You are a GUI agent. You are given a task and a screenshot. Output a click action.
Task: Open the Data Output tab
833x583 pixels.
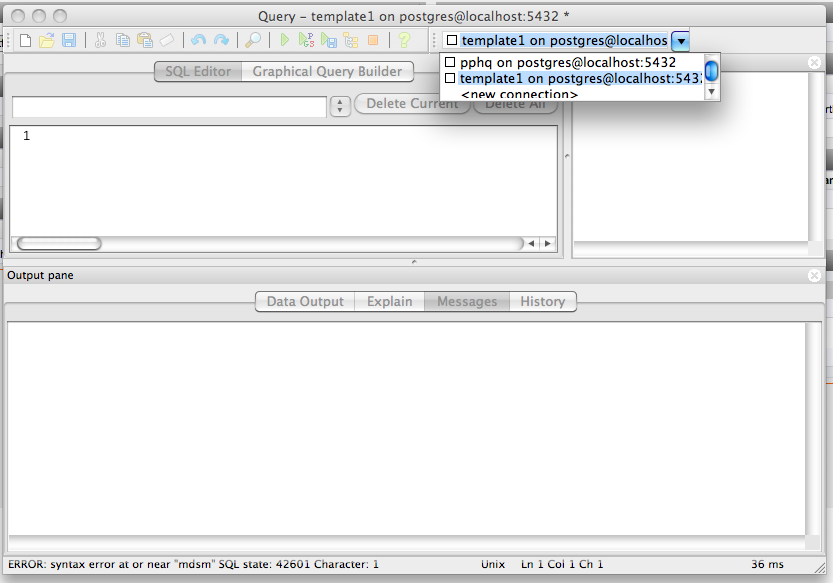304,301
